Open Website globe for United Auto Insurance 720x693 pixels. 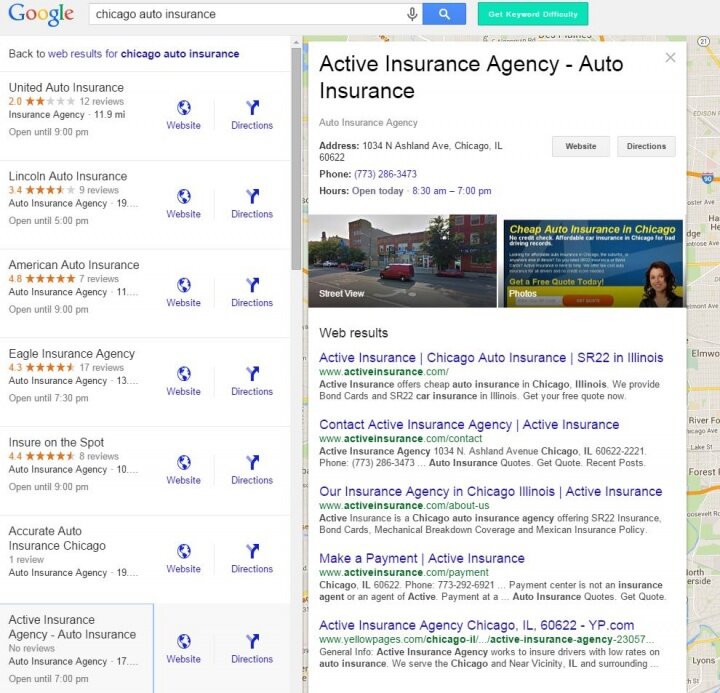coord(184,115)
